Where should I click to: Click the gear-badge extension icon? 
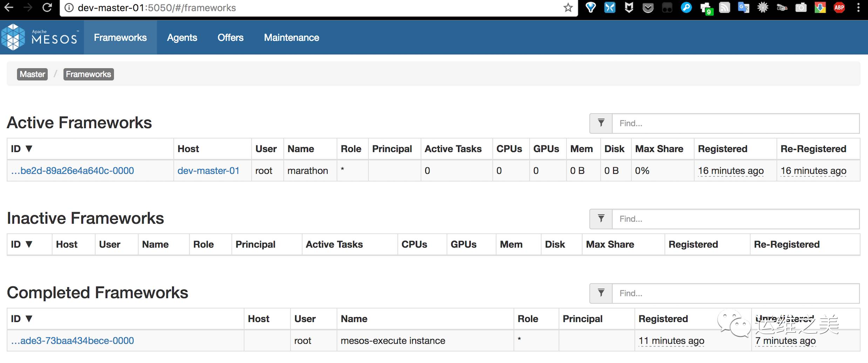pos(762,7)
